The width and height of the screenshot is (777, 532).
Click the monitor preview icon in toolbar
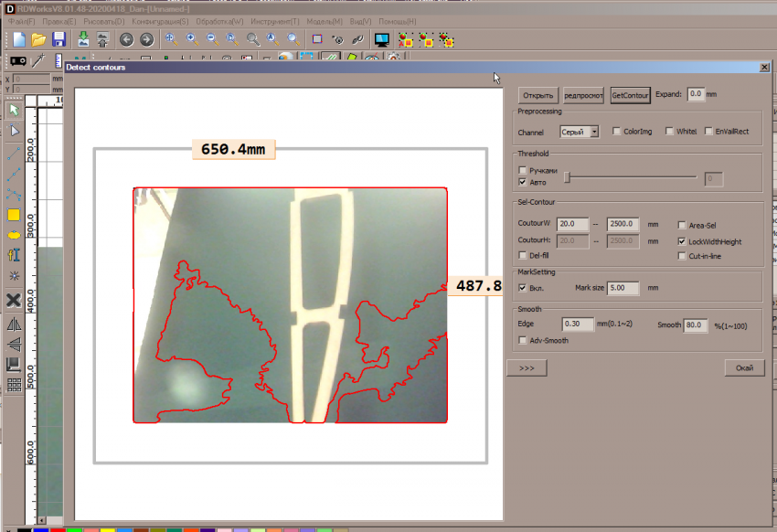[382, 39]
